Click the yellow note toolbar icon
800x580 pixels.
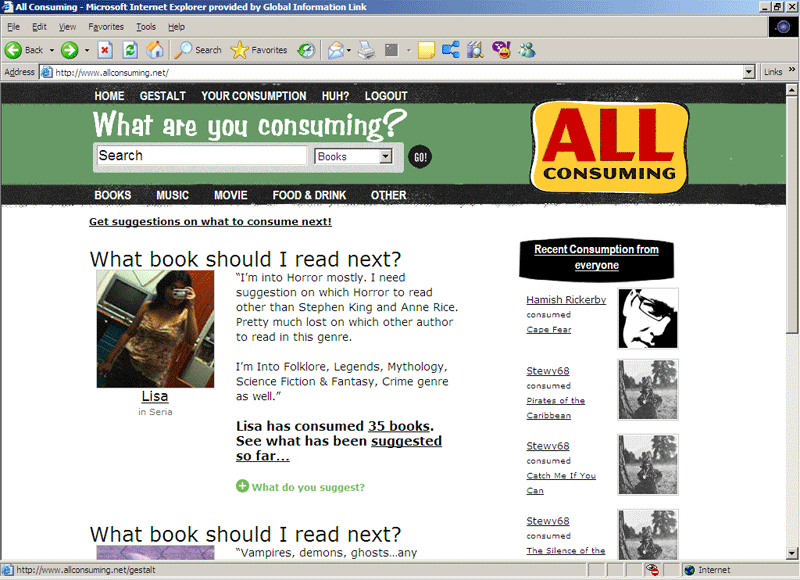[426, 50]
